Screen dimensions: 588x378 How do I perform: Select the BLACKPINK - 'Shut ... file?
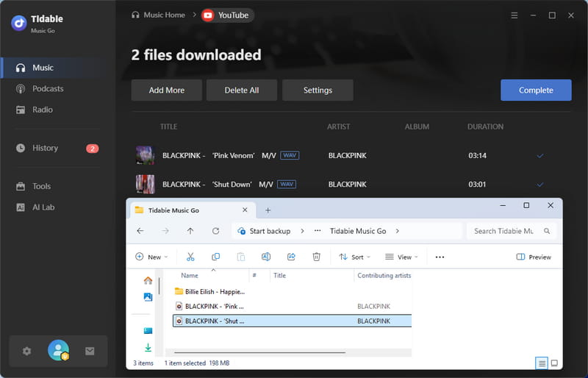(292, 321)
